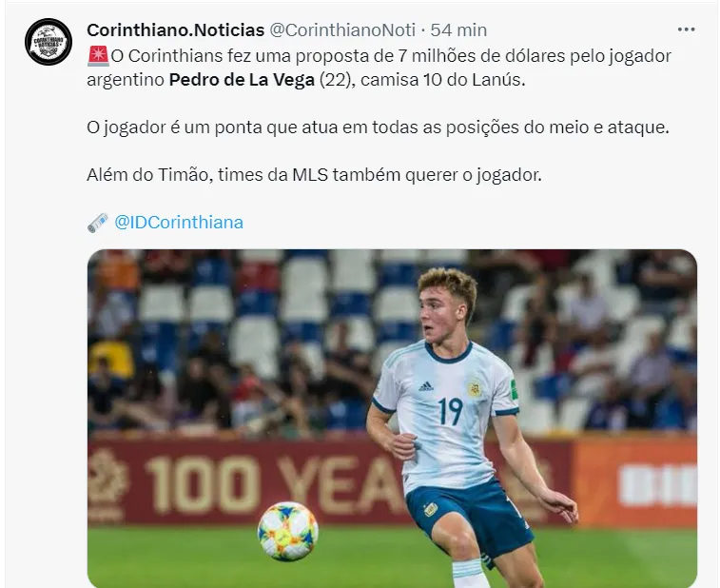Open the @CorinthianoNoti handle link
Viewport: 720px width, 588px height.
point(342,30)
